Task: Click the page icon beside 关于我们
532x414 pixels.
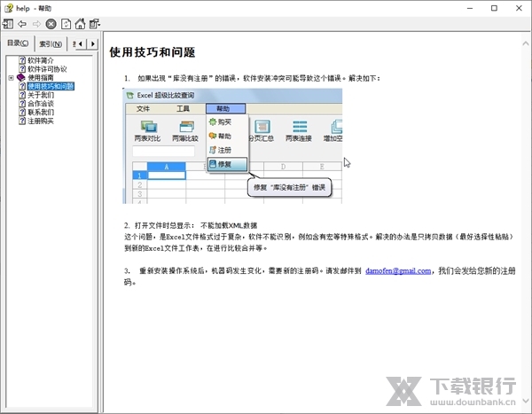Action: pos(22,95)
